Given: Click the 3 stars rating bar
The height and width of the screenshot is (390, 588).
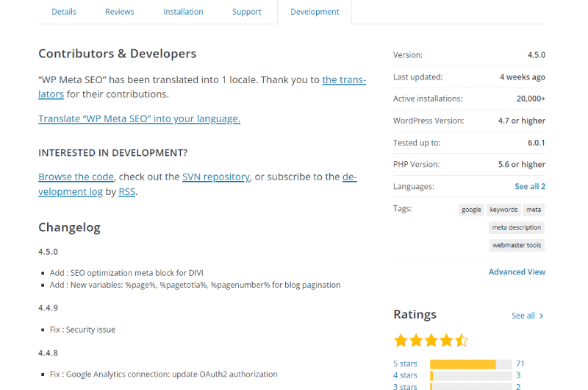Looking at the screenshot, I should pos(471,386).
